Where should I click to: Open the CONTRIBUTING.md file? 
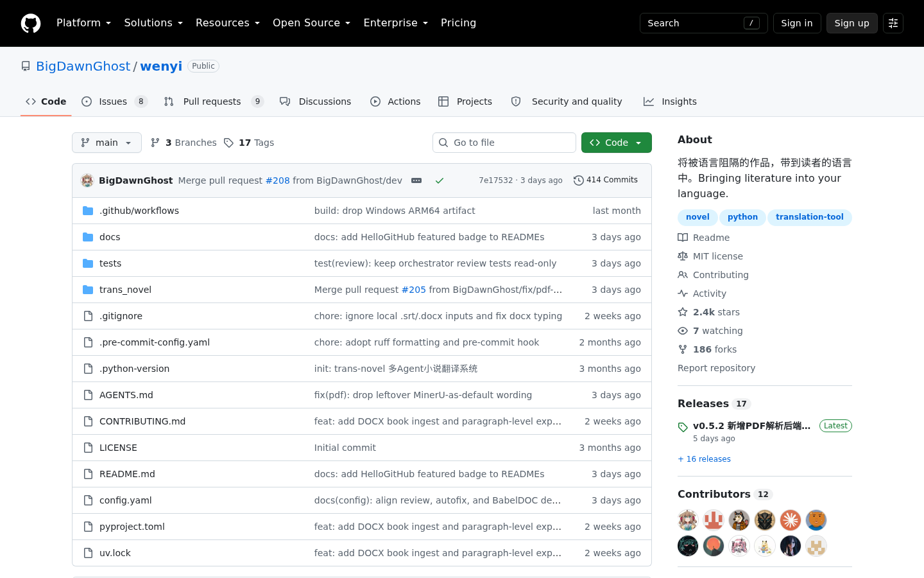142,421
